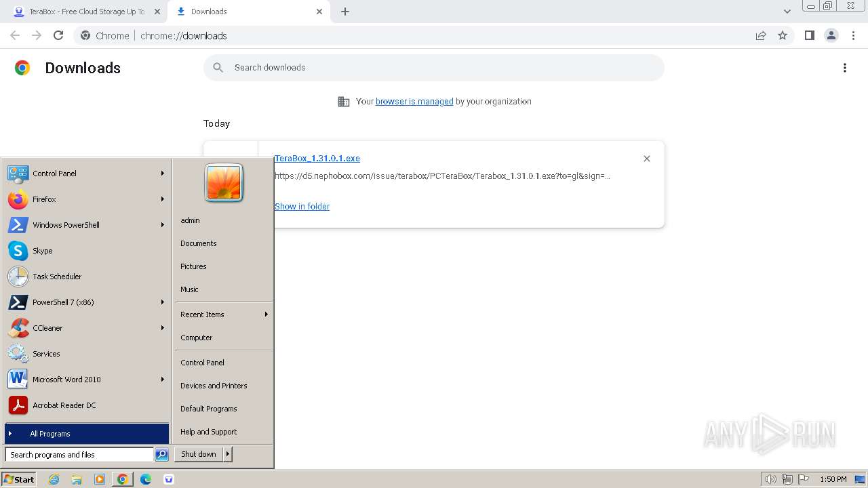The width and height of the screenshot is (868, 488).
Task: Open admin user folder
Action: [224, 220]
